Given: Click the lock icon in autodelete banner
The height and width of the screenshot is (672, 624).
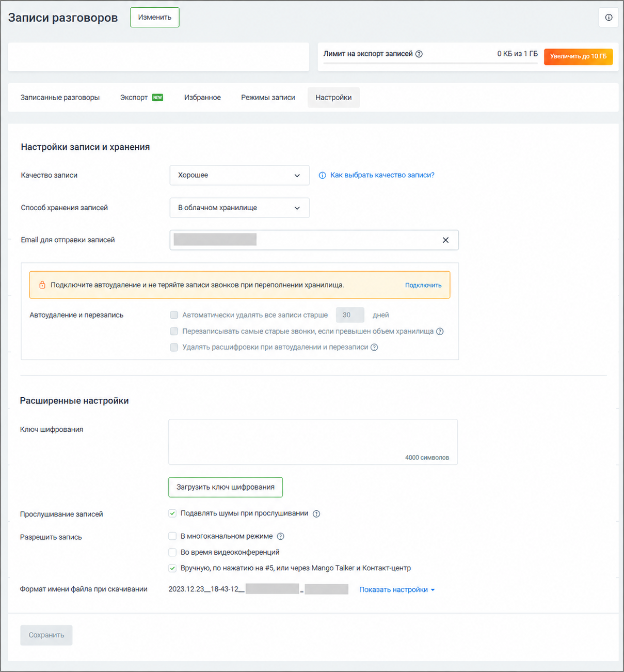Looking at the screenshot, I should (42, 285).
